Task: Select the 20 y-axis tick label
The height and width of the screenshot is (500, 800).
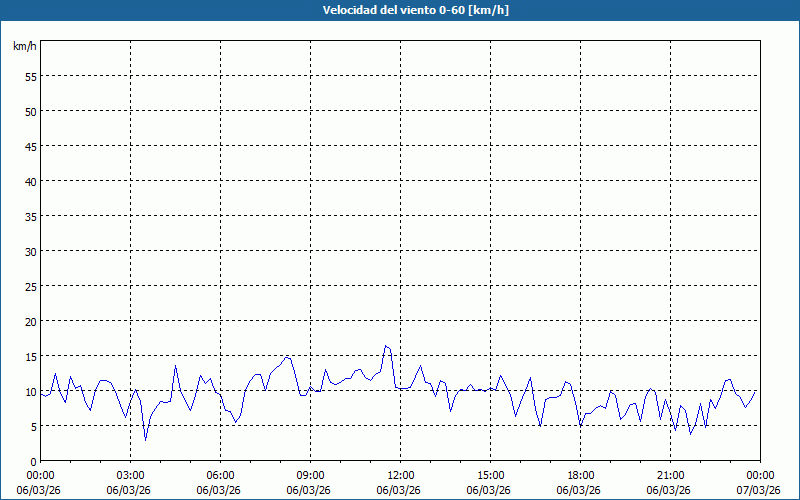Action: [30, 321]
